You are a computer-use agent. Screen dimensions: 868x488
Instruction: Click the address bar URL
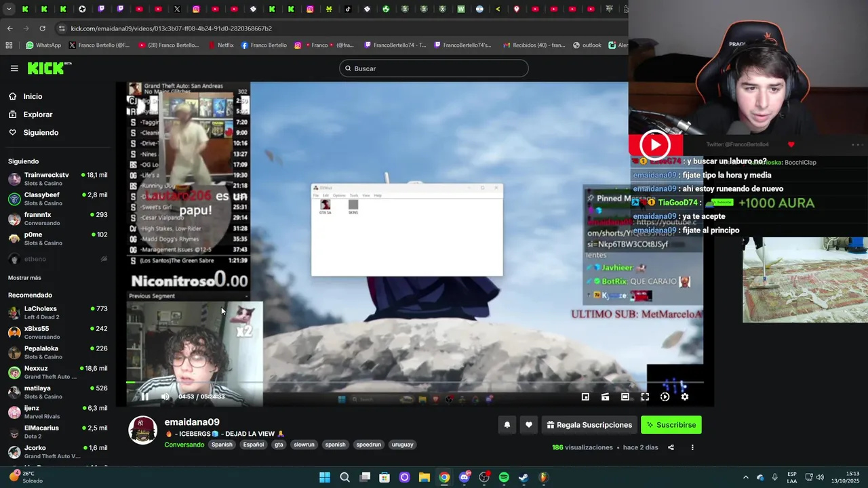[x=172, y=28]
